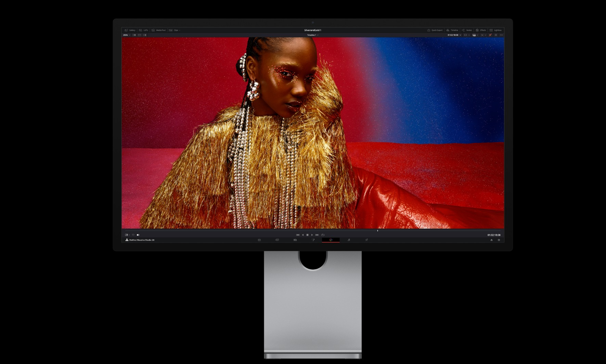Expand the 295% viewer zoom dropdown

(127, 35)
